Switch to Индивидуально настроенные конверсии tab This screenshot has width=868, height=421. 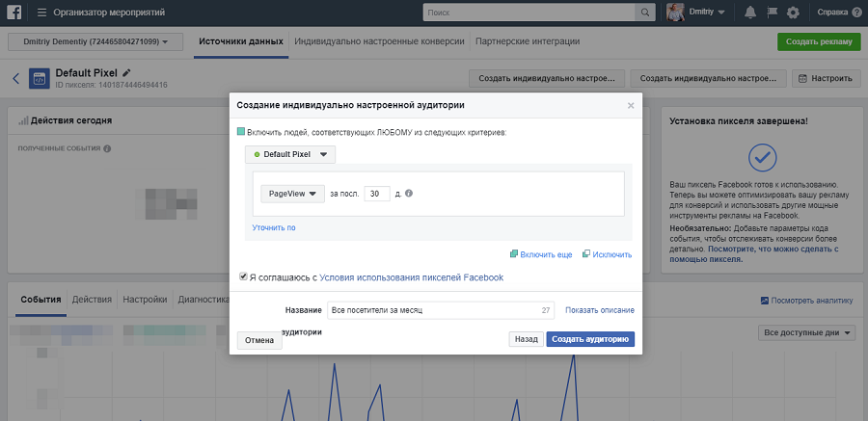click(x=379, y=41)
